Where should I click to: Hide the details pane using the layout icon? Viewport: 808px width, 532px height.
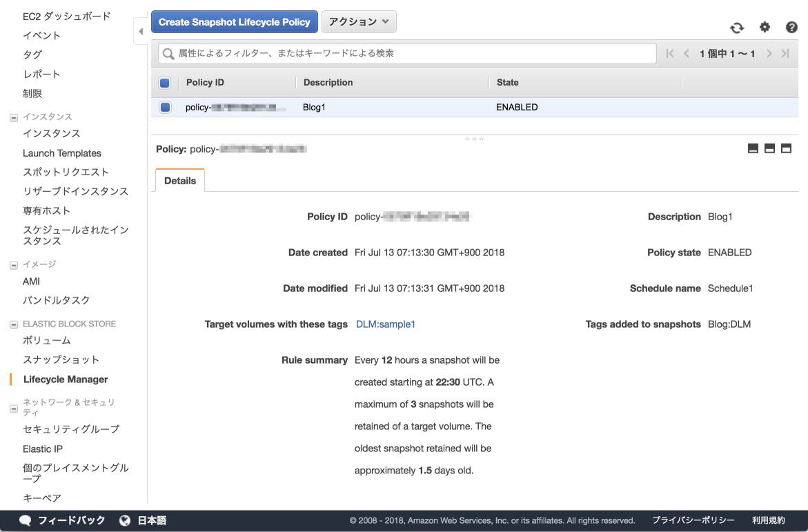[x=753, y=148]
